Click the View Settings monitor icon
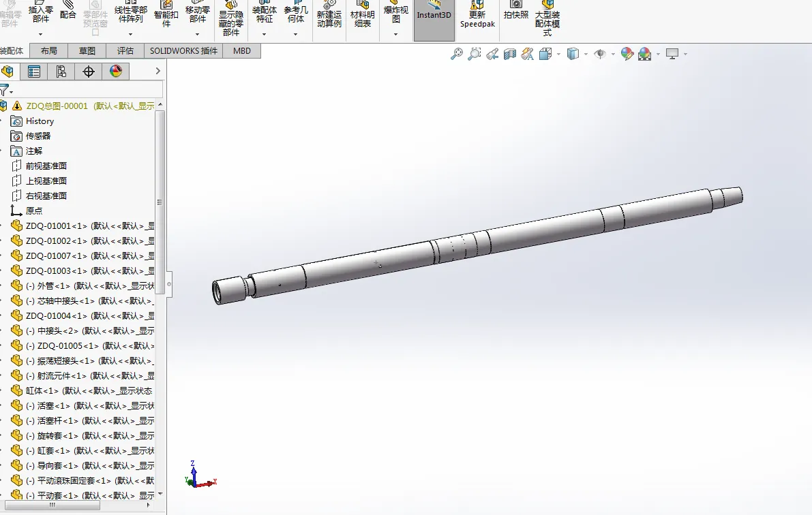The height and width of the screenshot is (515, 812). (x=672, y=54)
